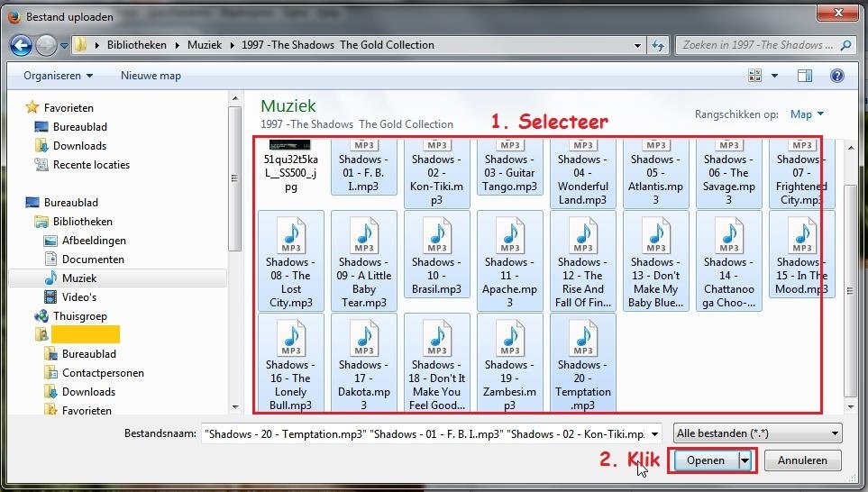
Task: Select file 'Shadows - 03 - Guitar Tango.mp3'
Action: [509, 167]
